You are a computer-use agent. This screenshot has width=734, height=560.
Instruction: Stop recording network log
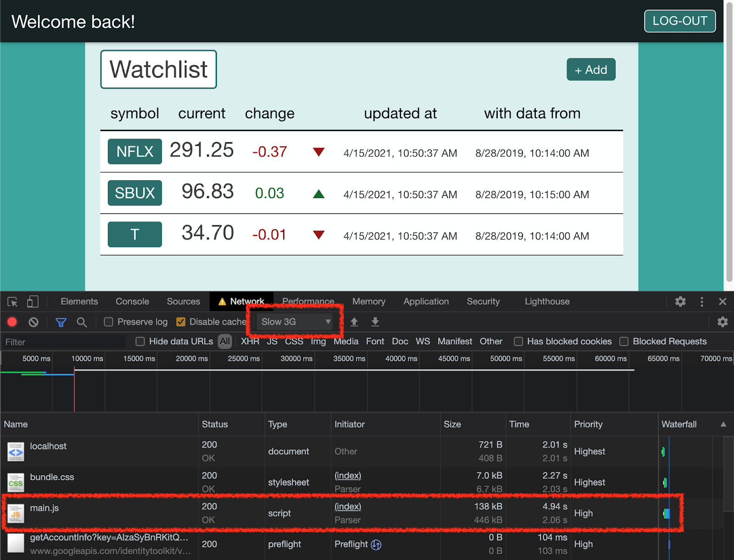(x=12, y=322)
